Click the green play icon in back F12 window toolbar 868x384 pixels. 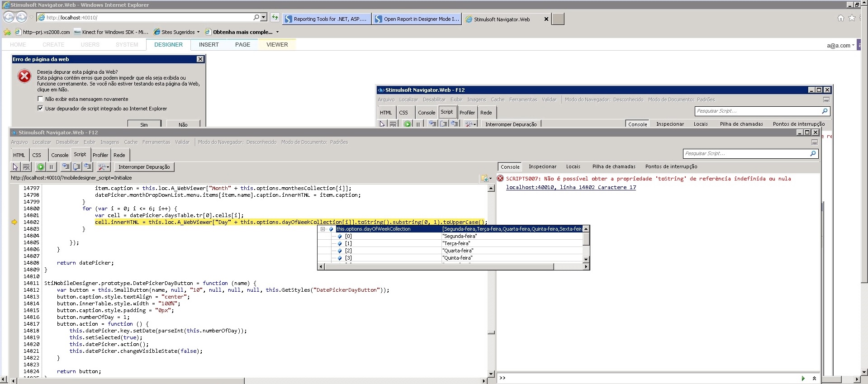tap(408, 124)
